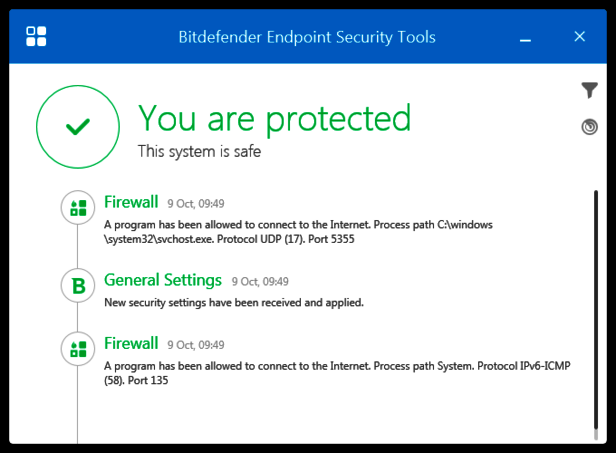Click Firewall icon beside the IPv6-ICMP event
The height and width of the screenshot is (453, 616).
(77, 350)
